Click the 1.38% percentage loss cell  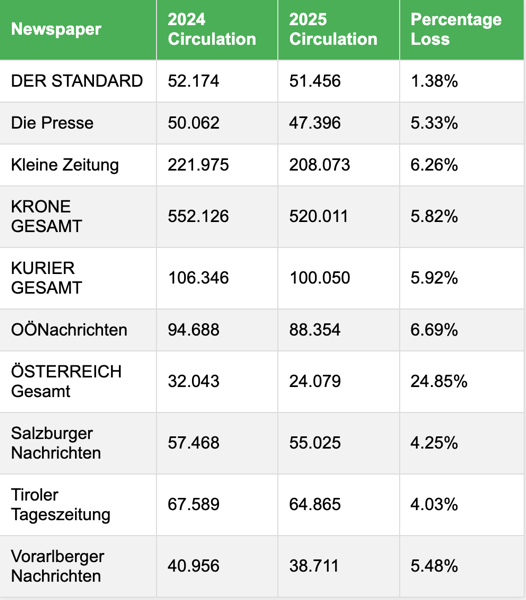[x=462, y=81]
